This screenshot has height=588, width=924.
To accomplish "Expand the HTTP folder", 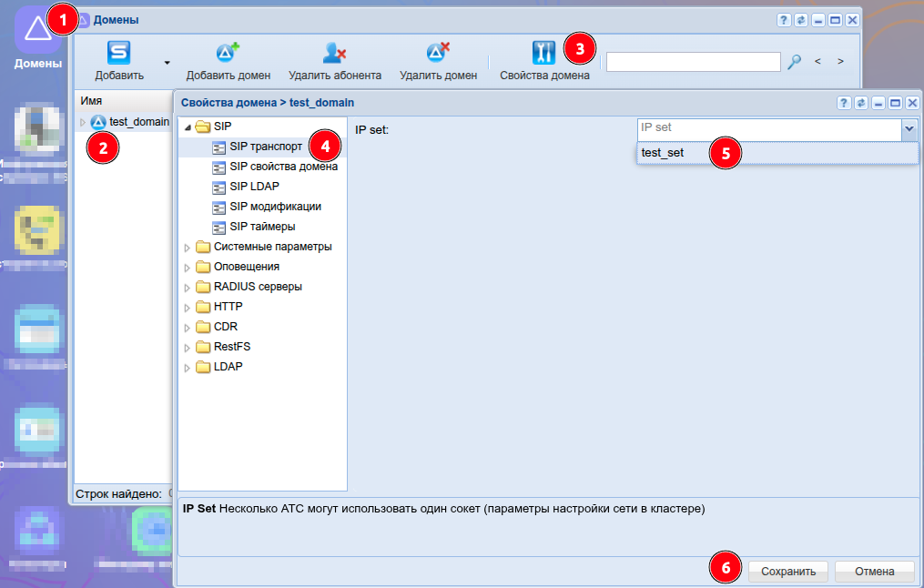I will click(188, 308).
